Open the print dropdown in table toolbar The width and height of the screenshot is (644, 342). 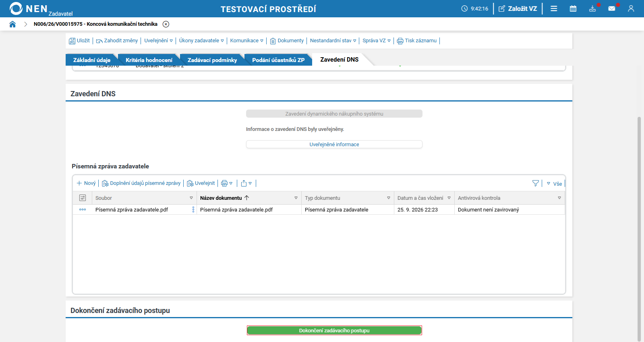click(x=227, y=183)
